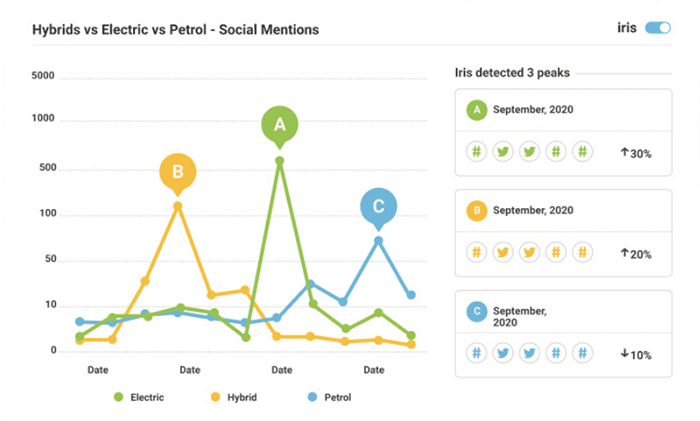Toggle the Hybrid series in the legend
This screenshot has width=700, height=421.
click(233, 397)
